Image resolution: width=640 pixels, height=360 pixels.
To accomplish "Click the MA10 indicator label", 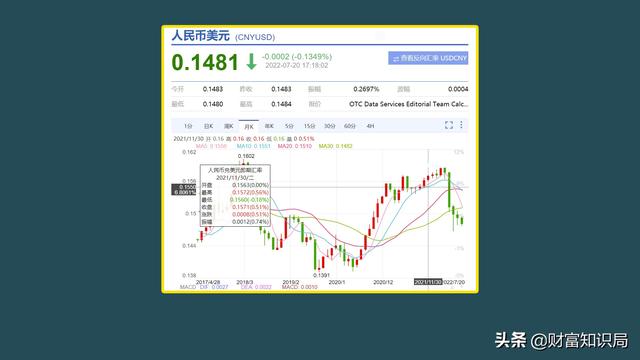I will click(x=253, y=146).
